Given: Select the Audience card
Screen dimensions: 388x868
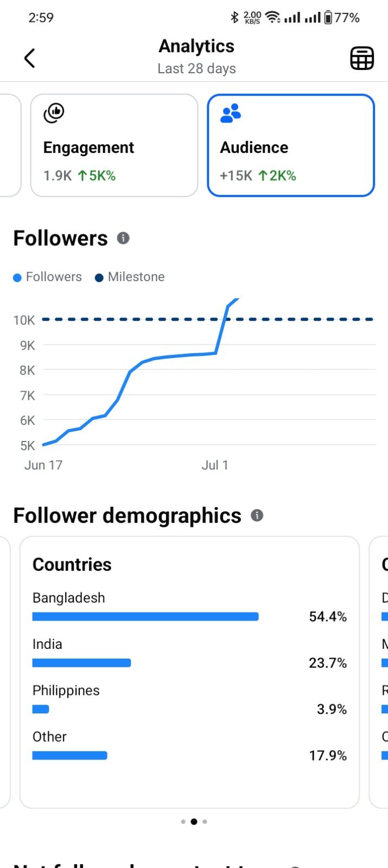Looking at the screenshot, I should pos(291,145).
